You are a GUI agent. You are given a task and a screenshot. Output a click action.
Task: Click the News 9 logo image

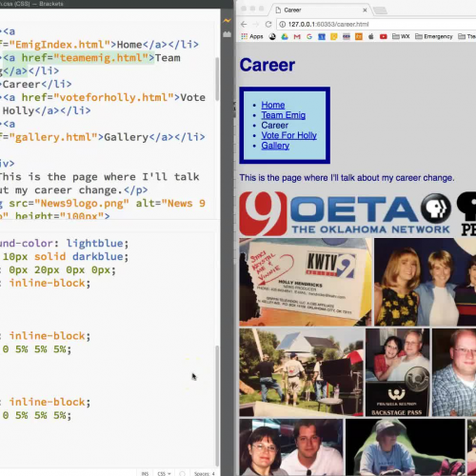point(264,213)
